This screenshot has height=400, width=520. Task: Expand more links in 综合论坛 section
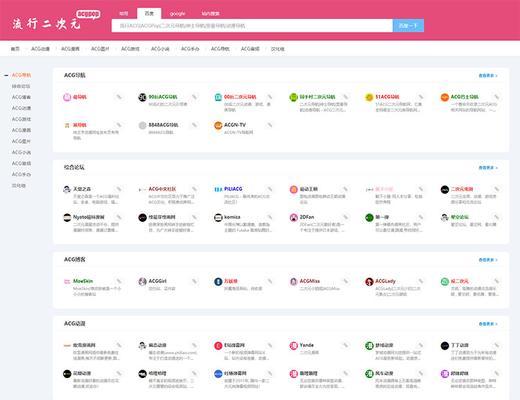[488, 168]
